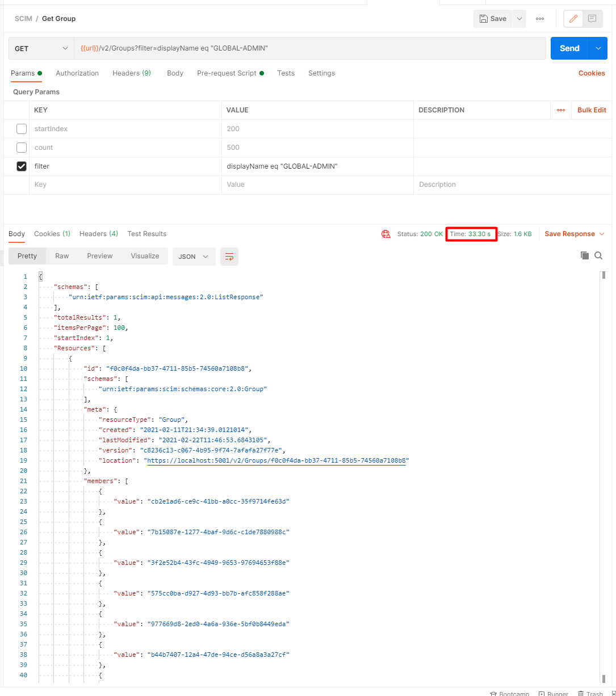The height and width of the screenshot is (696, 616).
Task: Open the JSON response format dropdown
Action: tap(194, 256)
